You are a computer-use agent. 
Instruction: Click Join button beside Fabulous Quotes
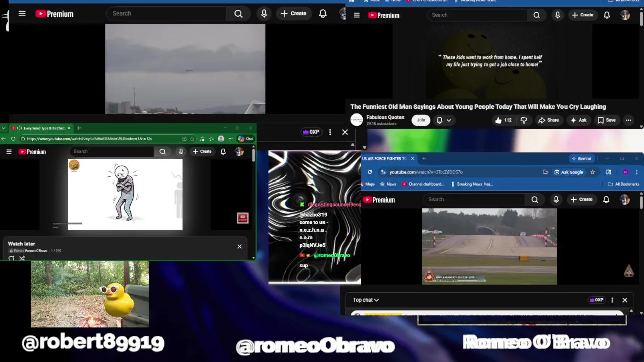(421, 120)
